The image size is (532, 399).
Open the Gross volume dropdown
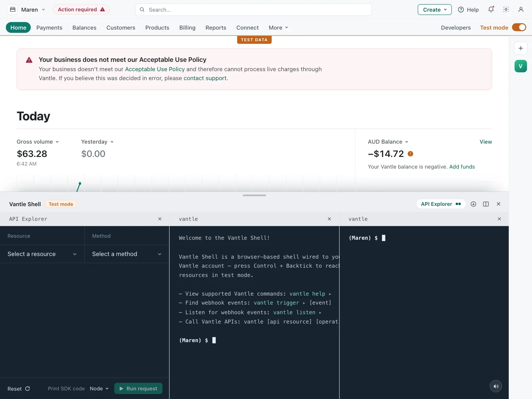(x=38, y=142)
